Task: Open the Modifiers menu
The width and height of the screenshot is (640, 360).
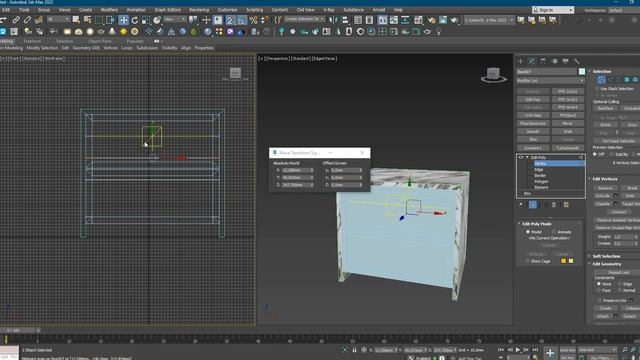Action: [x=109, y=10]
